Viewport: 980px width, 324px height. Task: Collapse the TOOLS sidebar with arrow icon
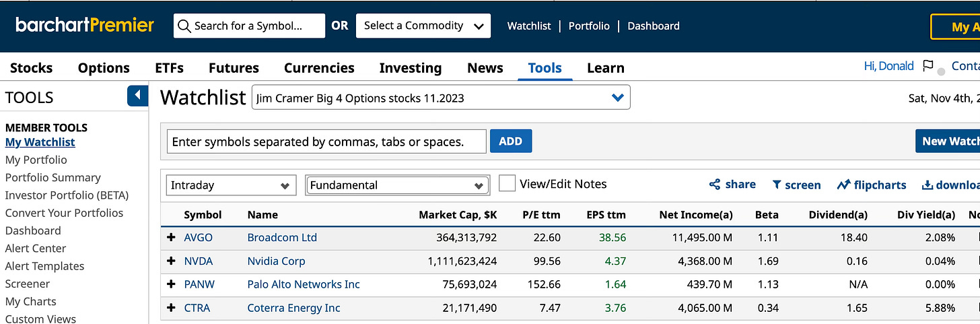pyautogui.click(x=137, y=96)
